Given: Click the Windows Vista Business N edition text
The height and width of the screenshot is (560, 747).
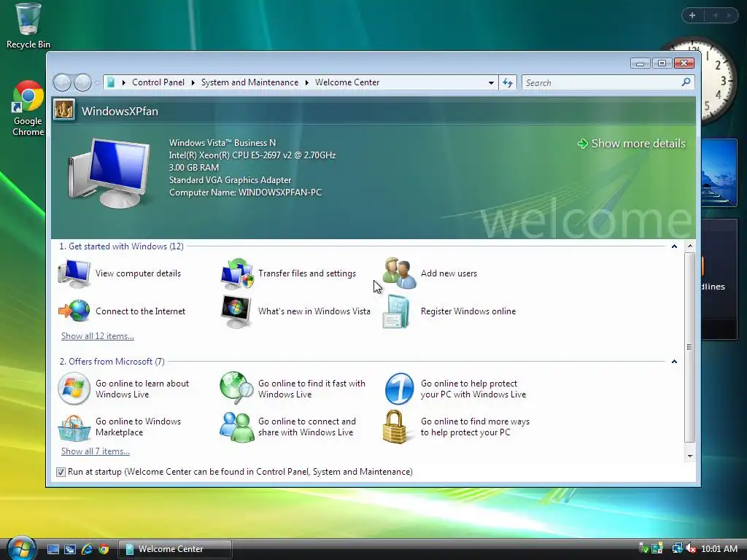Looking at the screenshot, I should 222,143.
